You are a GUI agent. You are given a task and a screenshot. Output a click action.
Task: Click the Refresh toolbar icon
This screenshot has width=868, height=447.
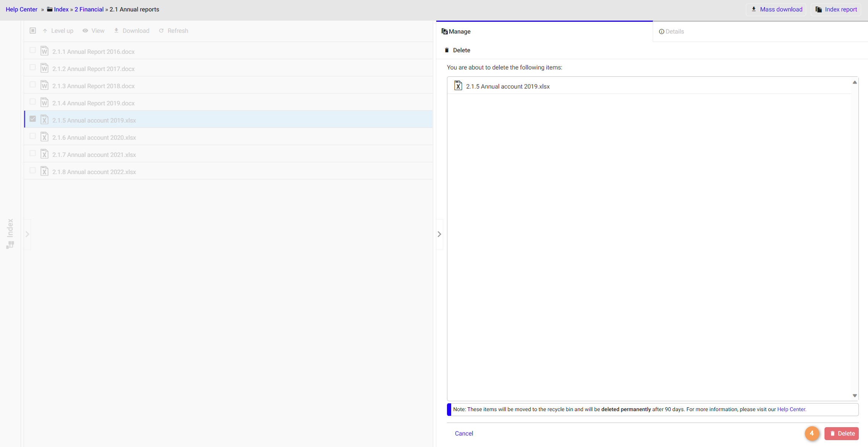[x=161, y=31]
